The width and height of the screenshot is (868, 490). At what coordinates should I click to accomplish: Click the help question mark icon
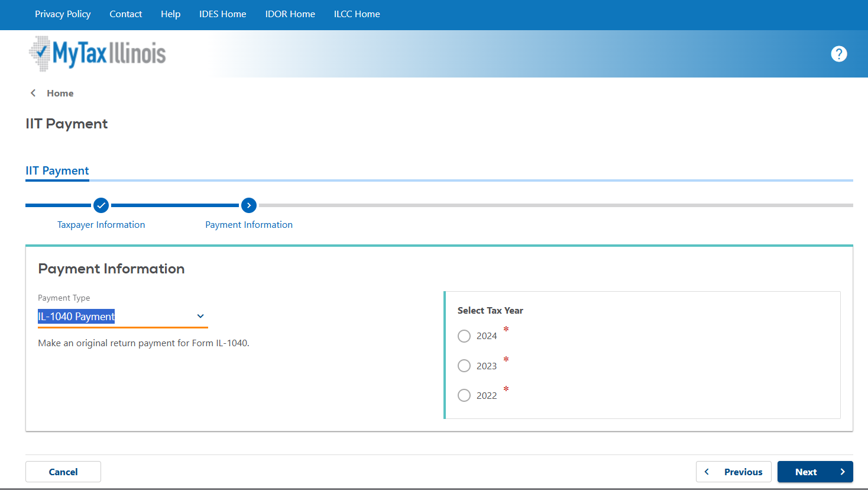pos(838,54)
